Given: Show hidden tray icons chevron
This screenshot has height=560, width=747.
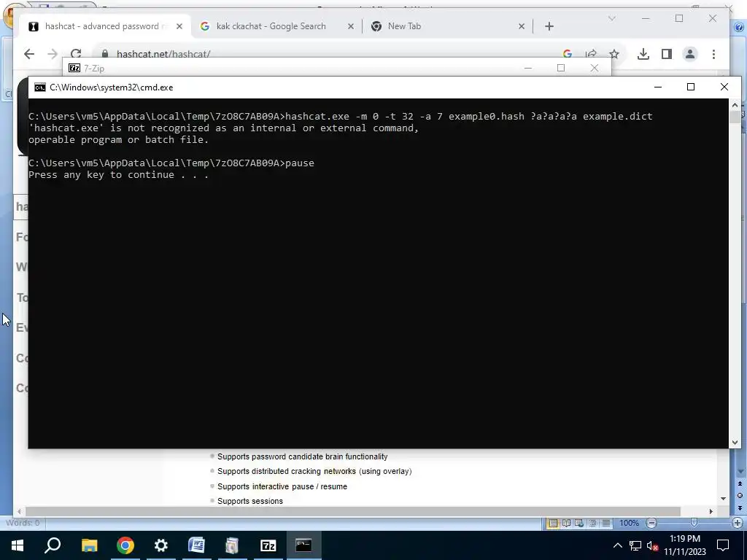Looking at the screenshot, I should pos(617,545).
